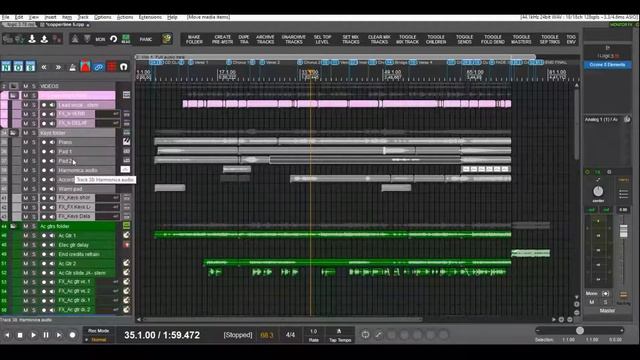Click the icon on the Ac gtrs folder track
The width and height of the screenshot is (640, 360).
[127, 226]
